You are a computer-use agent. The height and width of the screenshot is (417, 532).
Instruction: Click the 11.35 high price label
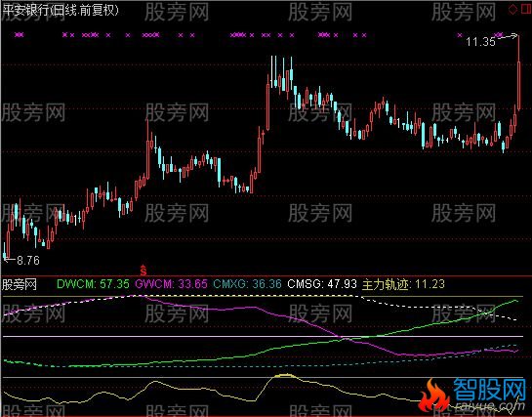[x=480, y=42]
